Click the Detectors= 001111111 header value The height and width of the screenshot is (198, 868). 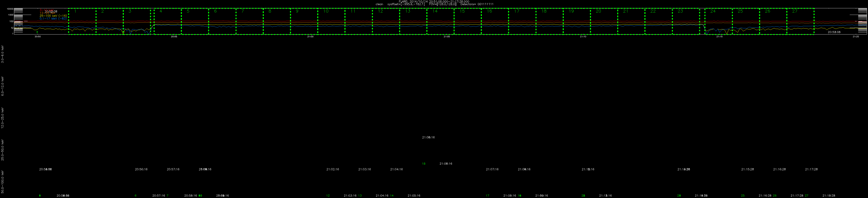click(x=477, y=4)
